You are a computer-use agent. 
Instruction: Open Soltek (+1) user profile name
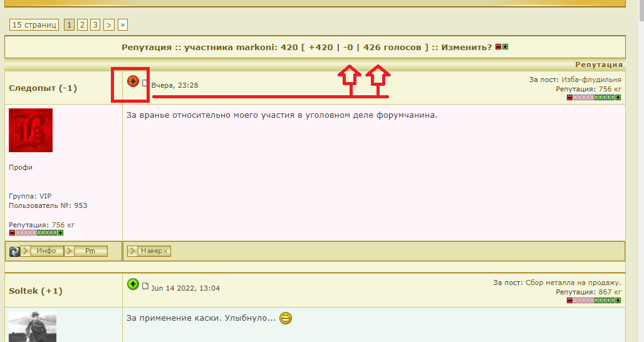[x=36, y=291]
